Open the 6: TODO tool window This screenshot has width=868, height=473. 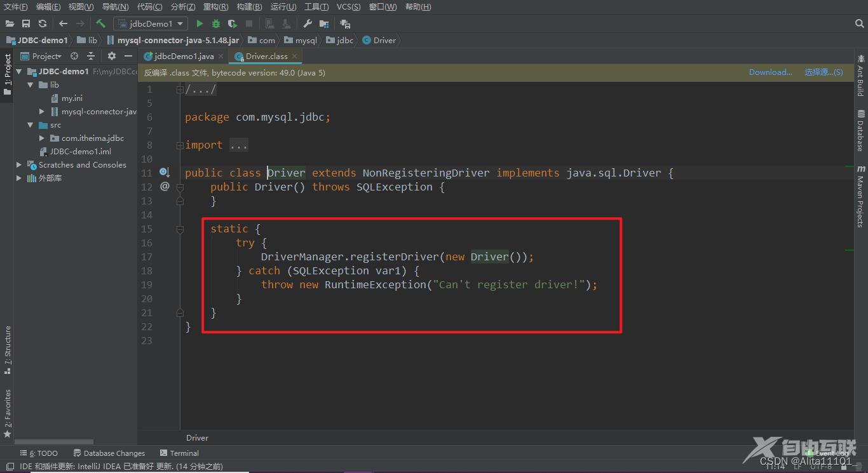point(39,453)
